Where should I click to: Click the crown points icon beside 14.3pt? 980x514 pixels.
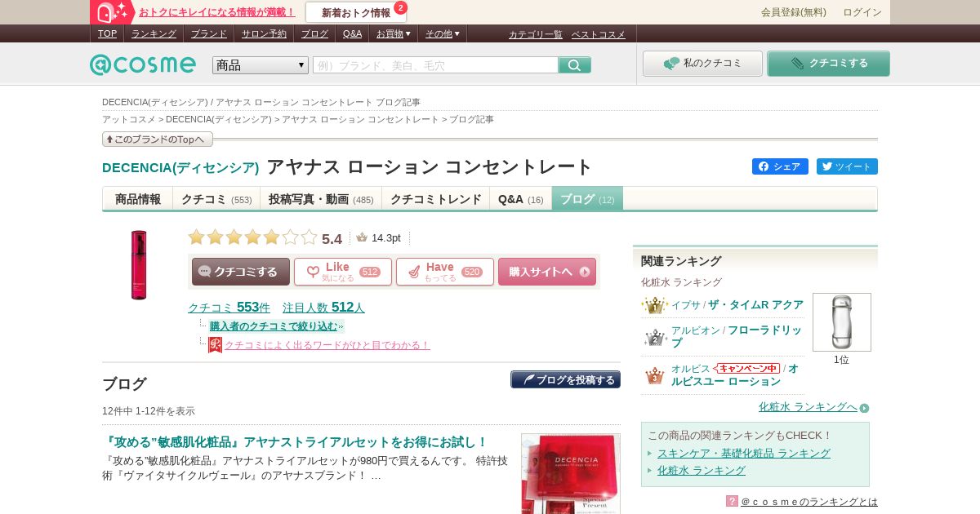tap(362, 237)
